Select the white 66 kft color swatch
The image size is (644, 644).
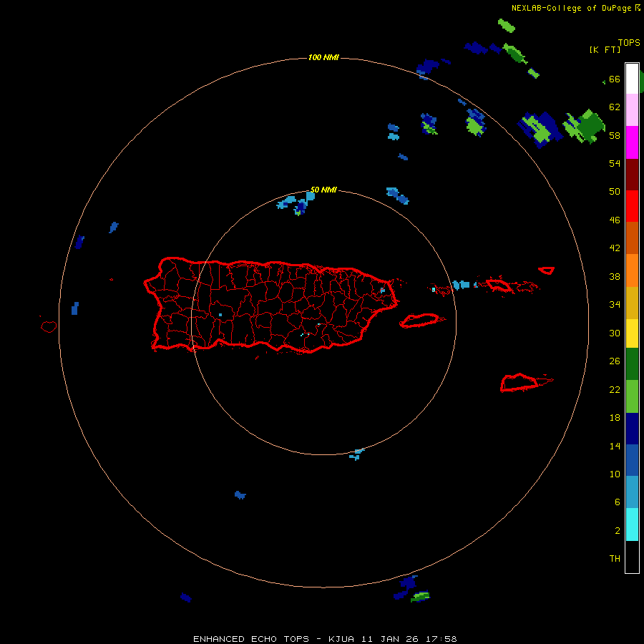(632, 79)
